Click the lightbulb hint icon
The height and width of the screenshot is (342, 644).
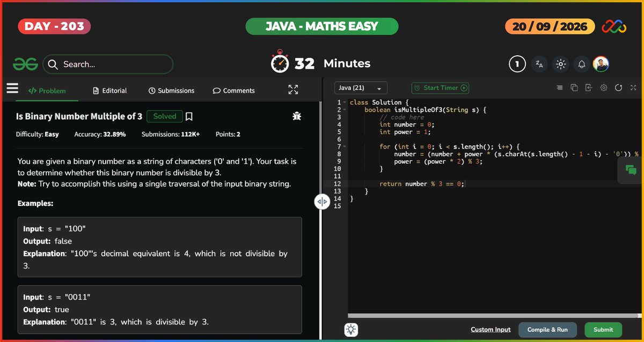(352, 330)
